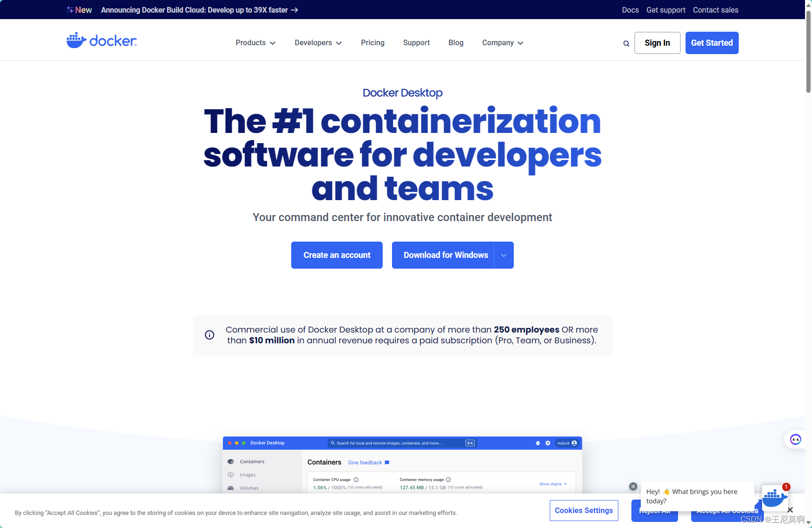The width and height of the screenshot is (812, 528).
Task: Open the download platform dropdown arrow
Action: pyautogui.click(x=504, y=255)
